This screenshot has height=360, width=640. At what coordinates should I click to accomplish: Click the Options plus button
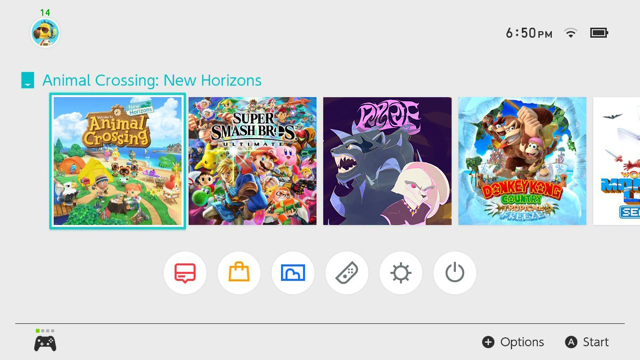point(513,342)
